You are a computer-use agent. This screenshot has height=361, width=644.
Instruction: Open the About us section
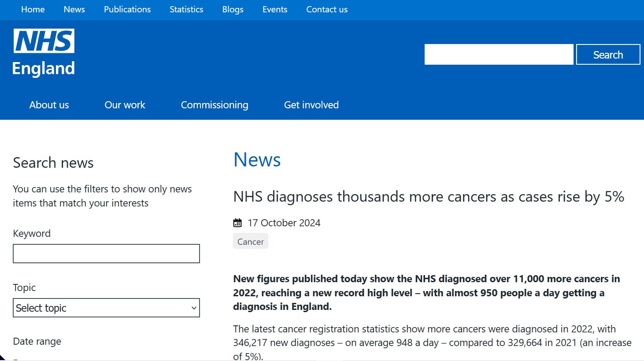point(49,105)
